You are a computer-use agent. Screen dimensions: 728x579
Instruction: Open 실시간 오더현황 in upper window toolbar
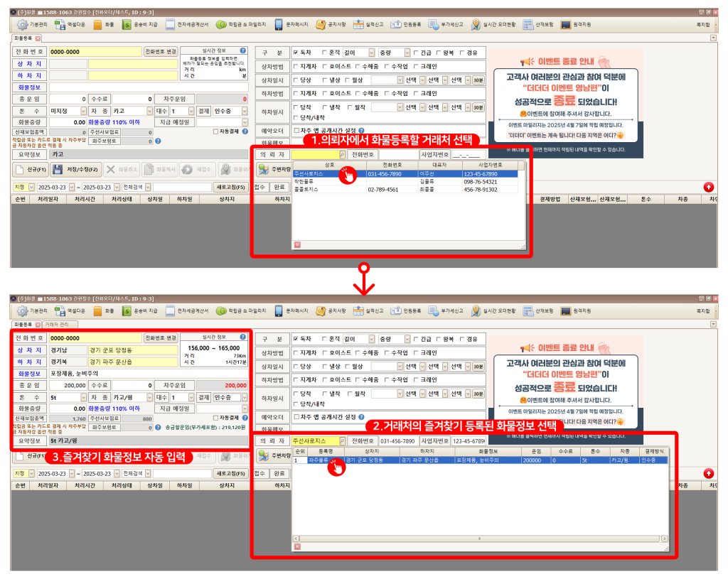(477, 24)
